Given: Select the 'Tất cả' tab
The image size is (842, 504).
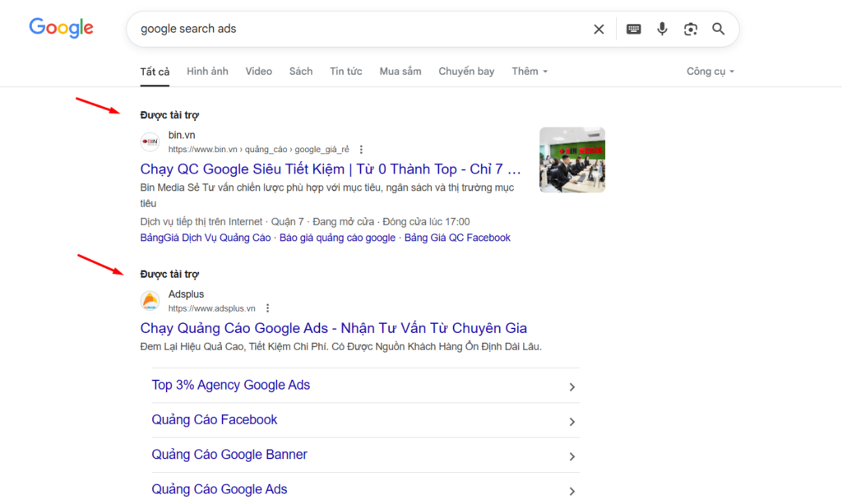Looking at the screenshot, I should 155,72.
